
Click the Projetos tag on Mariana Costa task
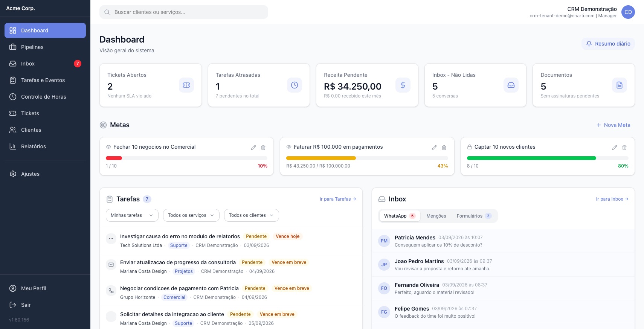[x=184, y=271]
